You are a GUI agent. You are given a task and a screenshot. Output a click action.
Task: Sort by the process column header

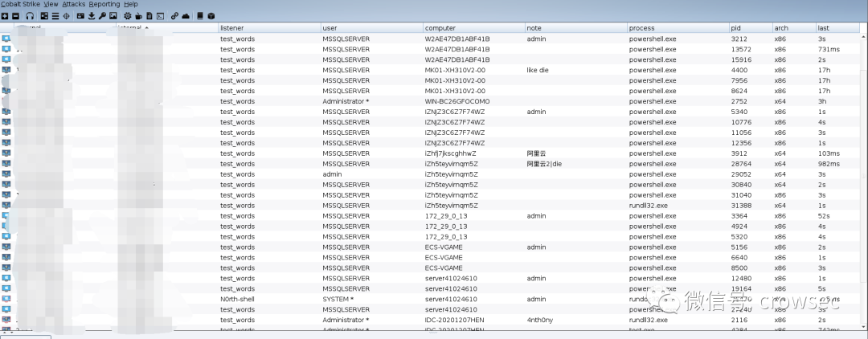pyautogui.click(x=678, y=27)
